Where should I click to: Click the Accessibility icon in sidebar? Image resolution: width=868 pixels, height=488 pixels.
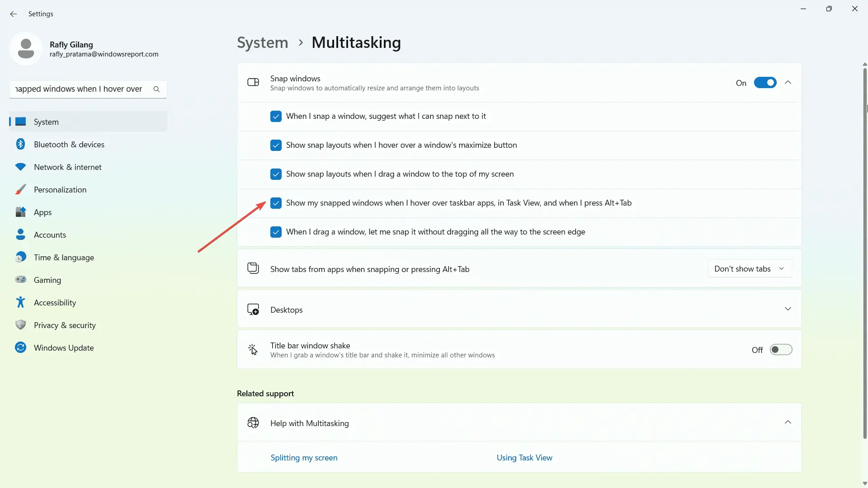point(21,302)
